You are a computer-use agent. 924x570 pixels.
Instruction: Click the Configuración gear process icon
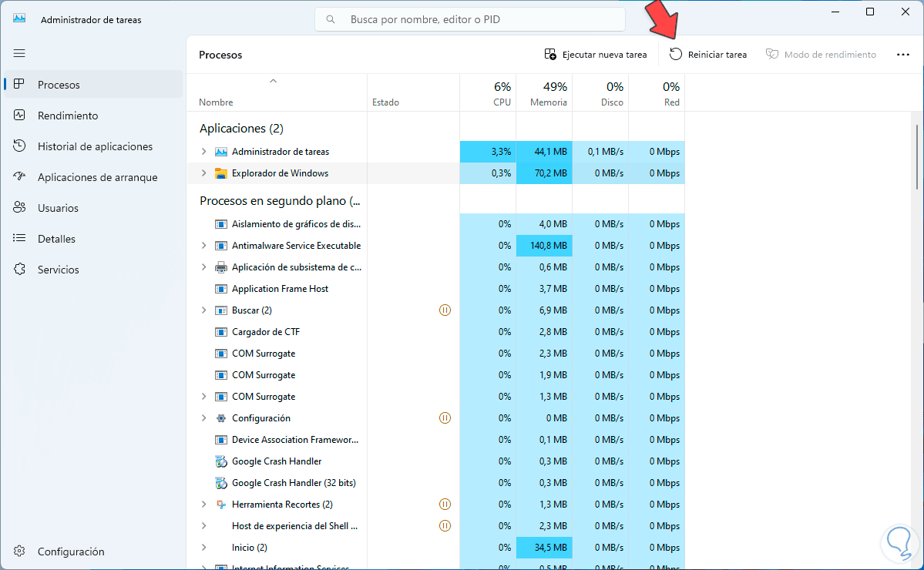pyautogui.click(x=221, y=418)
